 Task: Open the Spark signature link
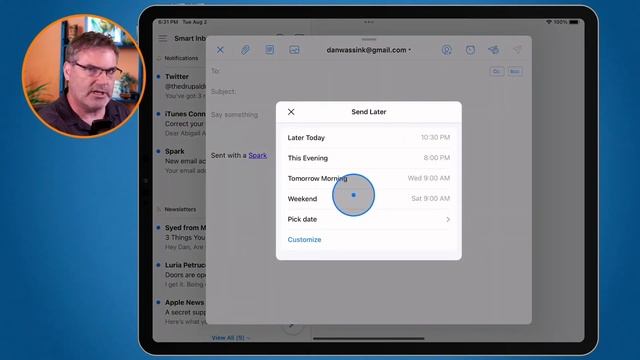(x=258, y=155)
